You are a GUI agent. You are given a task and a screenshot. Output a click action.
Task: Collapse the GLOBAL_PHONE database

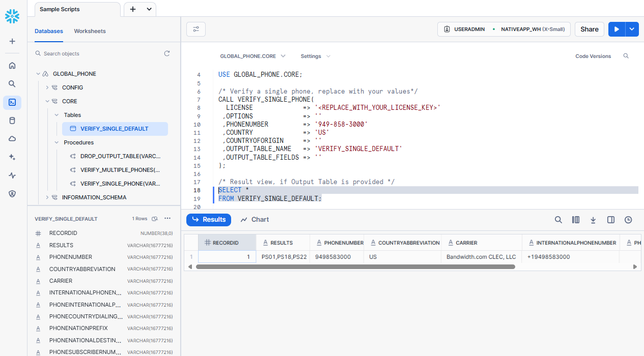38,74
